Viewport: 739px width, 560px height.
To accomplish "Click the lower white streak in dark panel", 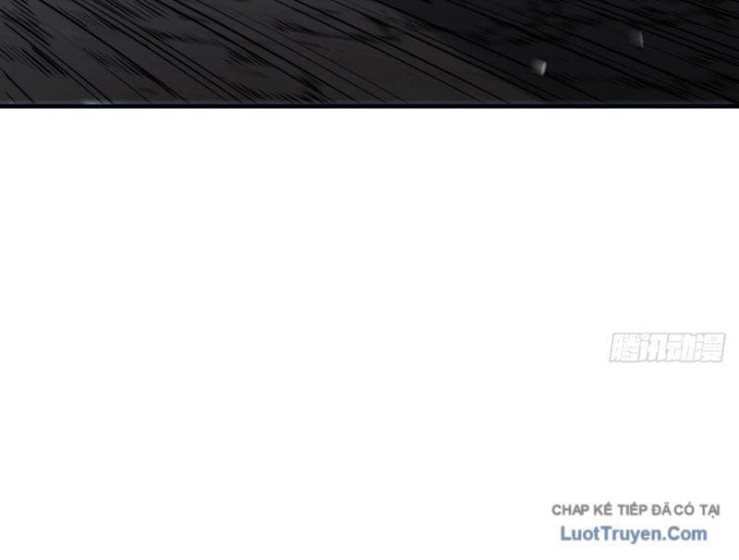I will [539, 67].
